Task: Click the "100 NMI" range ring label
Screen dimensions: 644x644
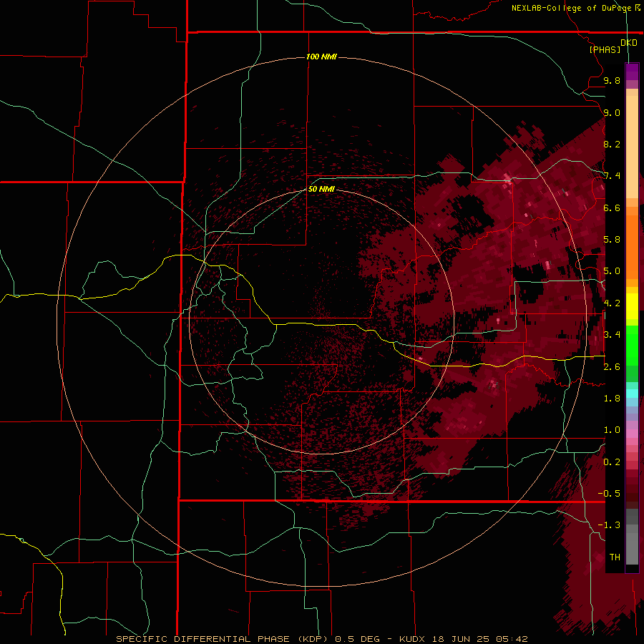Action: pyautogui.click(x=321, y=57)
